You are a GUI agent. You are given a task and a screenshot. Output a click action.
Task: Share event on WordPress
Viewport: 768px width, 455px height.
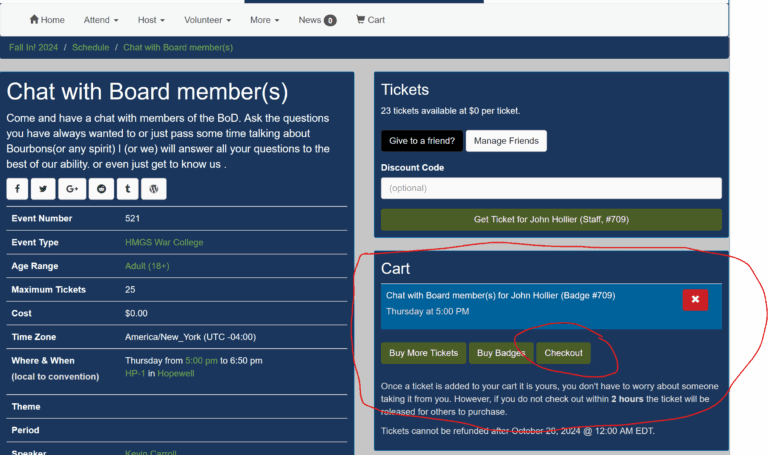pyautogui.click(x=154, y=189)
